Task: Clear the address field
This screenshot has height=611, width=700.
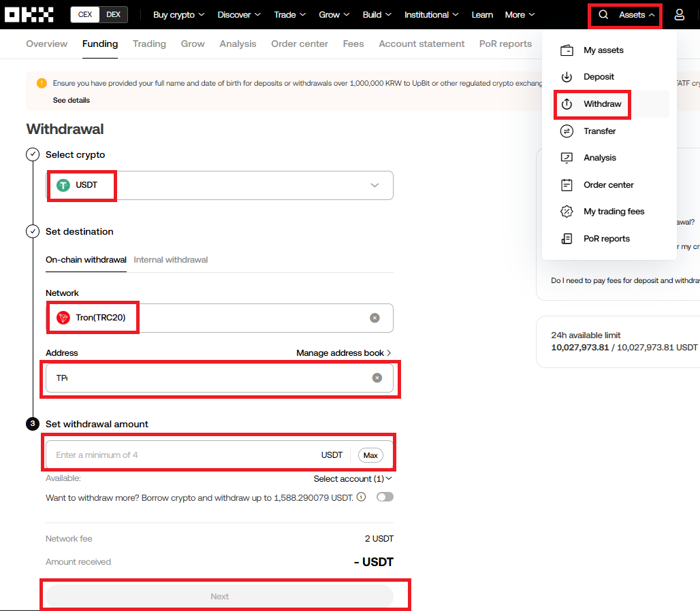Action: coord(377,378)
